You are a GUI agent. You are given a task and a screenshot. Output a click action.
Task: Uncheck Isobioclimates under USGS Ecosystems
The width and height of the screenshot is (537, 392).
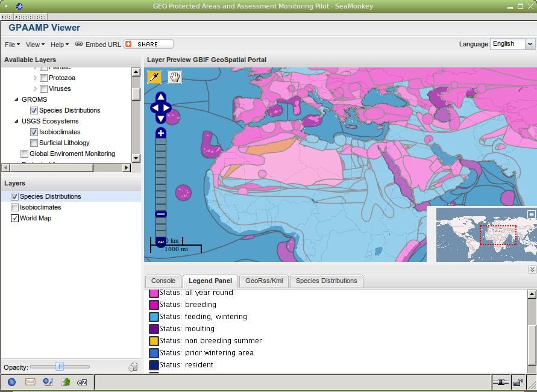pyautogui.click(x=34, y=132)
